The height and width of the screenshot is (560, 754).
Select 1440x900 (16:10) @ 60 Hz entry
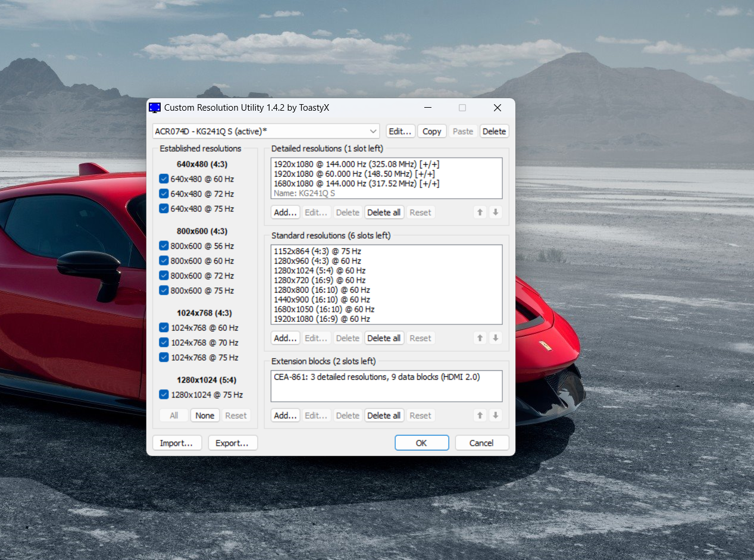322,299
